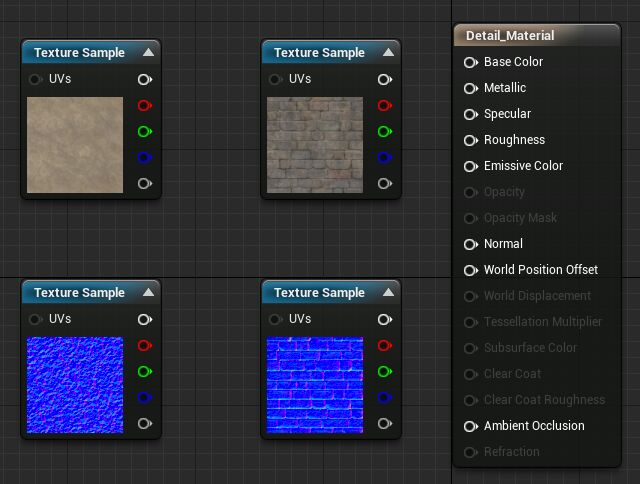Screen dimensions: 640x484
Task: Click green channel pin on brick texture node
Action: tap(385, 131)
